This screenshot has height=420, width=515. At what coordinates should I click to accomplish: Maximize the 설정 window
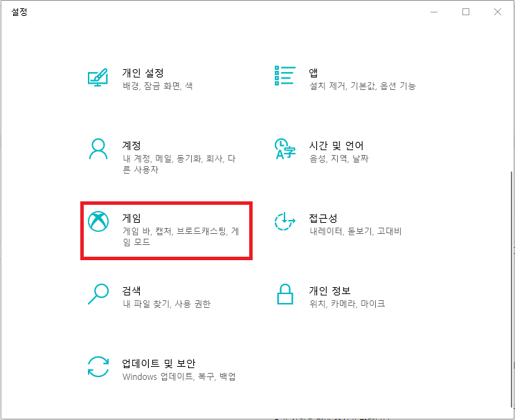tap(466, 12)
